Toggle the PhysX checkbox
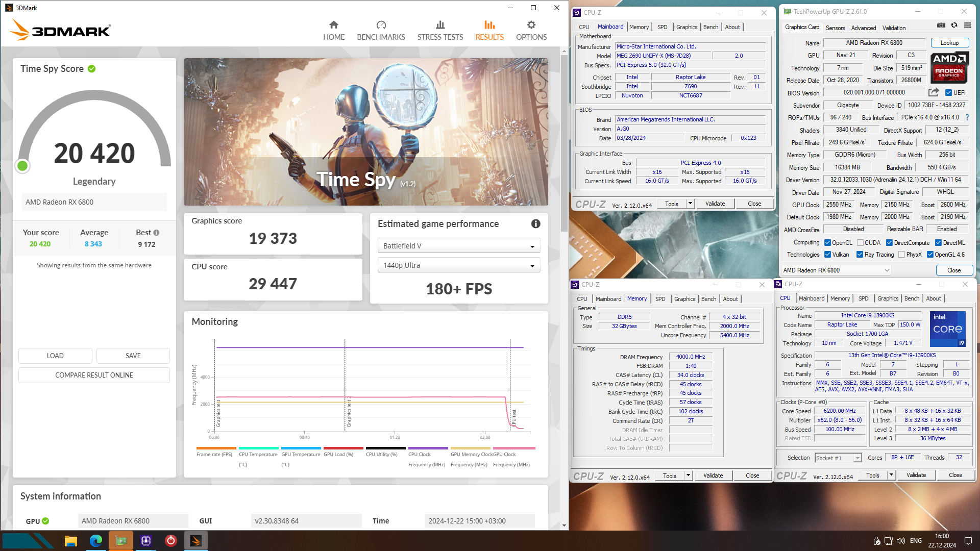Viewport: 980px width, 551px height. coord(901,255)
